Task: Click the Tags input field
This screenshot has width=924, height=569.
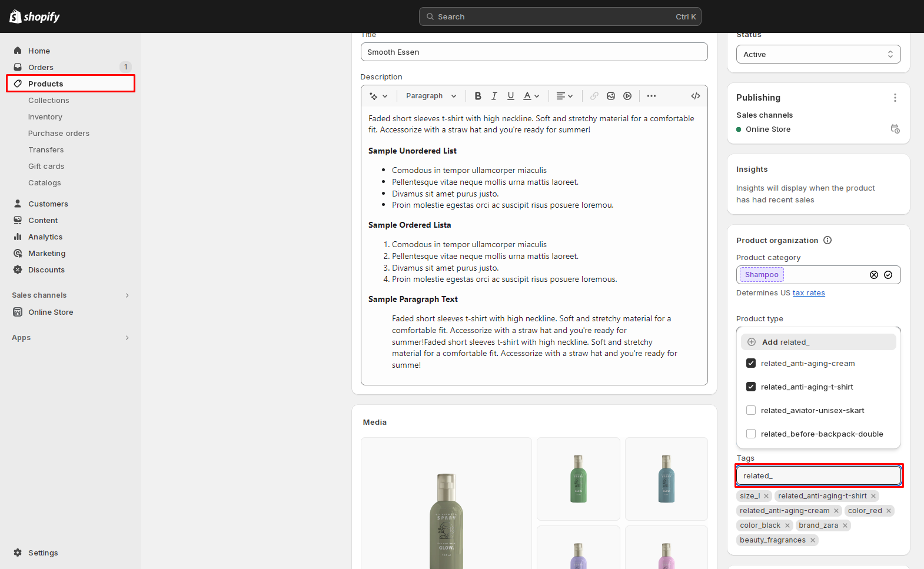Action: (818, 475)
